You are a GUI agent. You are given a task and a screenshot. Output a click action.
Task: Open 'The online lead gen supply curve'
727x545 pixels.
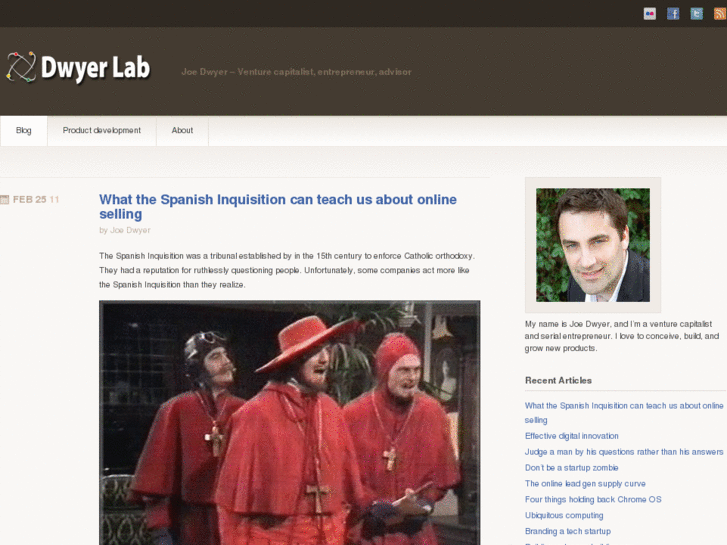pyautogui.click(x=585, y=484)
